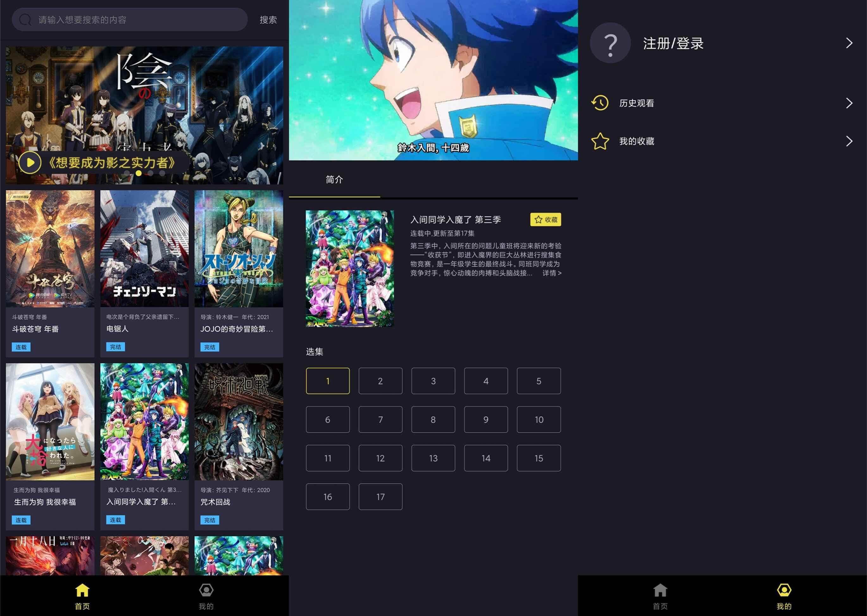The height and width of the screenshot is (616, 867).
Task: Click the home icon in right navbar
Action: pyautogui.click(x=660, y=590)
